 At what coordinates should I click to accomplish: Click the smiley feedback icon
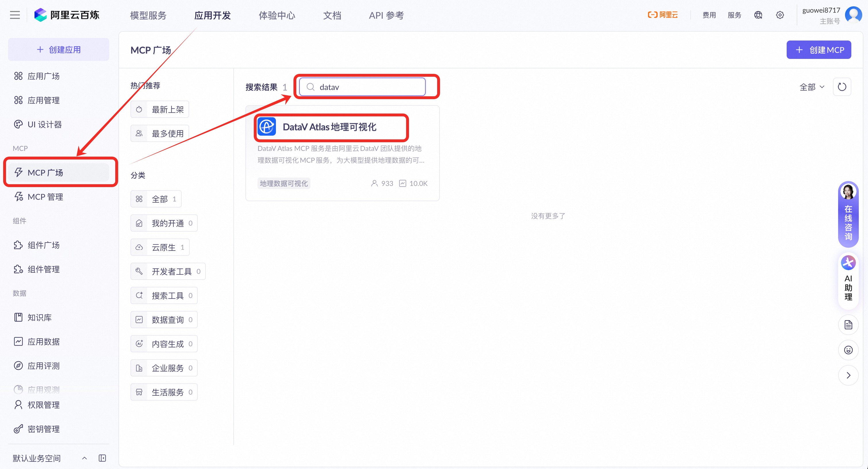(x=848, y=350)
